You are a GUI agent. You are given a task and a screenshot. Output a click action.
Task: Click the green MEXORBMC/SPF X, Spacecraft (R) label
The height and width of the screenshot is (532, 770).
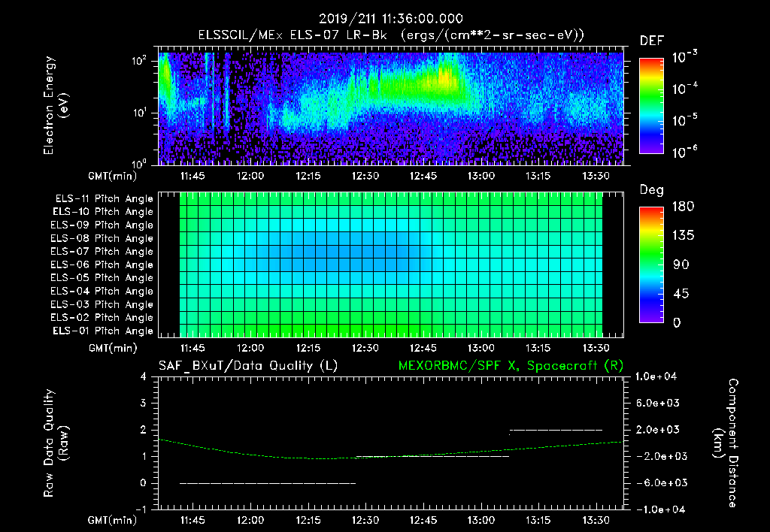[x=511, y=366]
